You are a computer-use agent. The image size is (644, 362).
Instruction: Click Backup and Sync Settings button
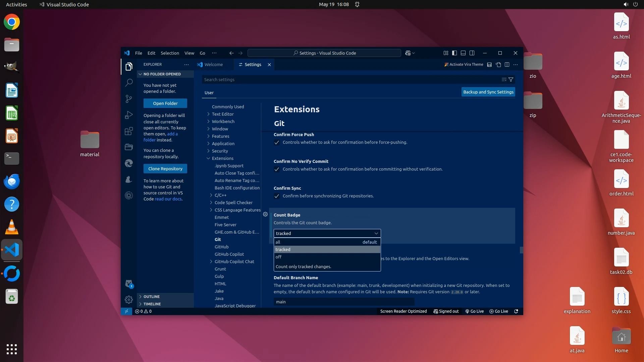tap(488, 92)
